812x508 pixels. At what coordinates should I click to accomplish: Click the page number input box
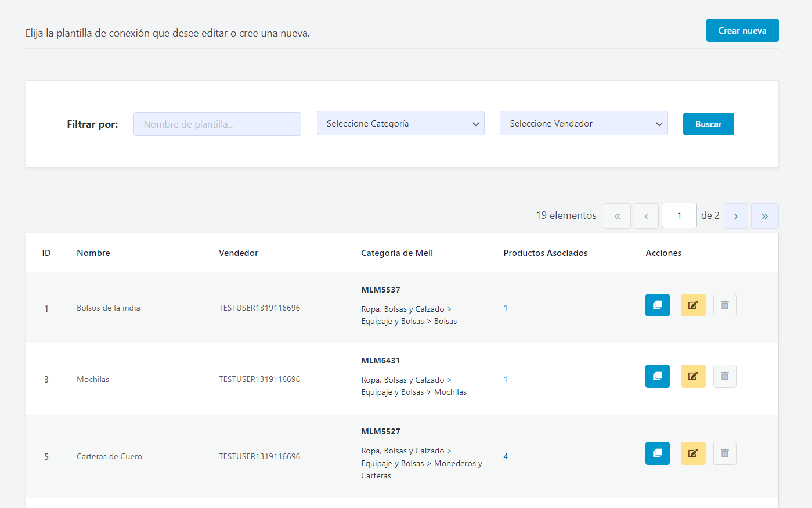coord(679,216)
